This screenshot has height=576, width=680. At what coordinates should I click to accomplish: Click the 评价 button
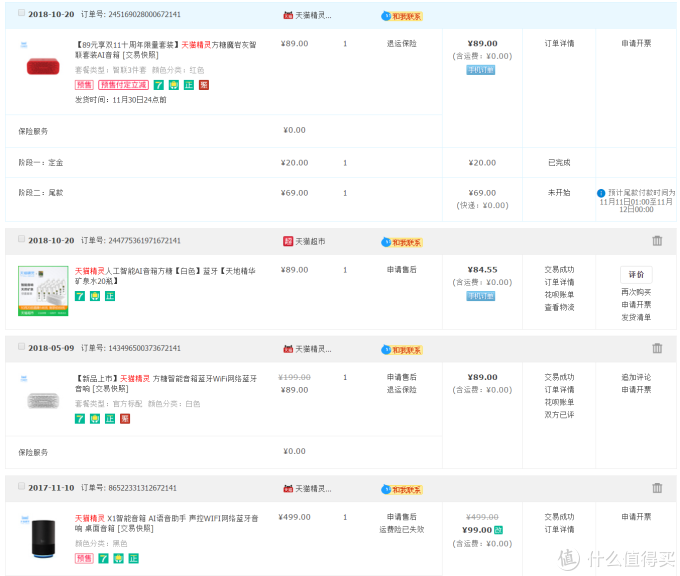[x=636, y=275]
